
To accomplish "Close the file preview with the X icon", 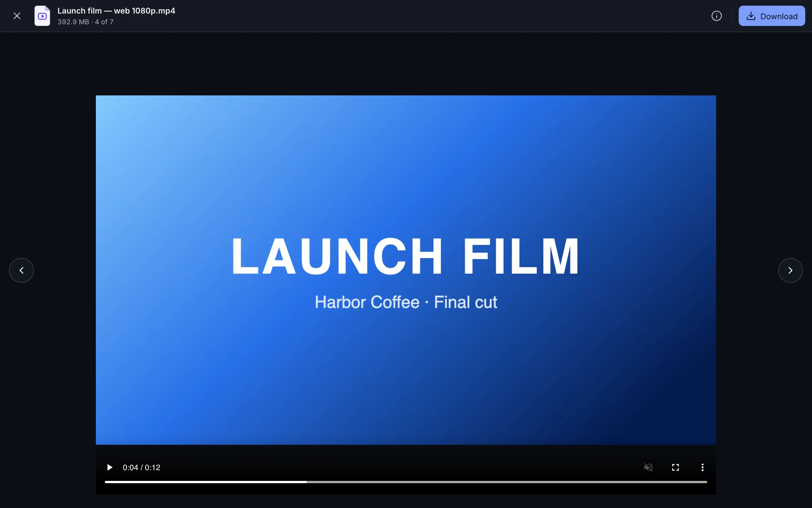I will pos(17,16).
